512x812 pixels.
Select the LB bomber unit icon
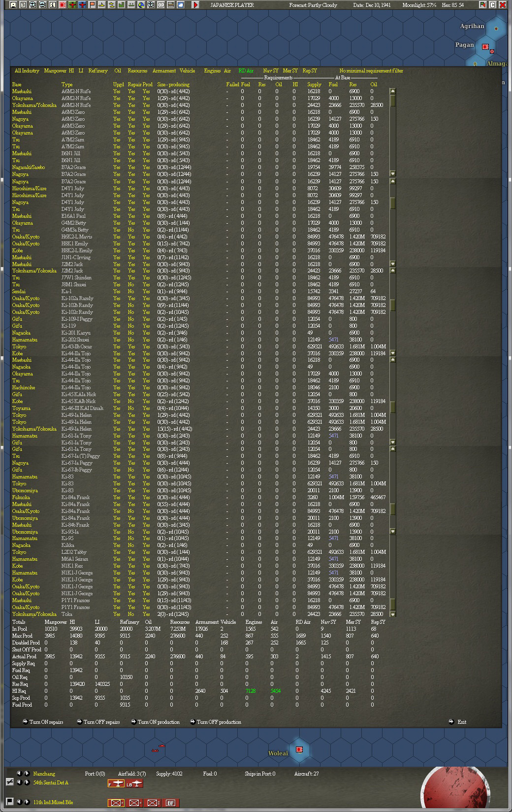coord(134,784)
